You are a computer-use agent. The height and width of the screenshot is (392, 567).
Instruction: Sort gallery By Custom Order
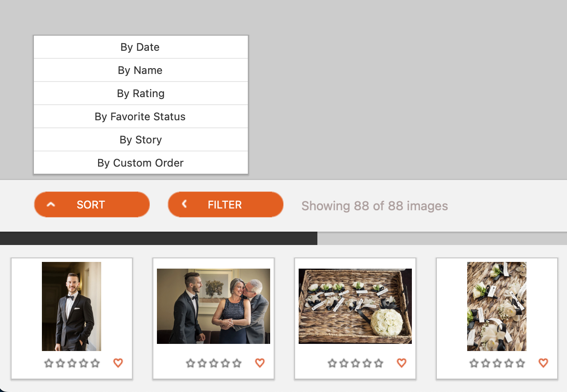click(x=141, y=163)
